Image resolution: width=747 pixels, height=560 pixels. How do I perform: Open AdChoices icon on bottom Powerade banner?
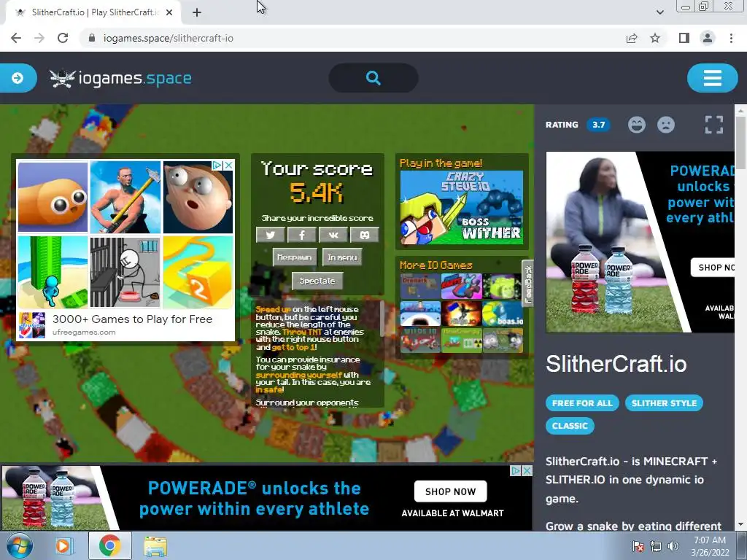516,470
